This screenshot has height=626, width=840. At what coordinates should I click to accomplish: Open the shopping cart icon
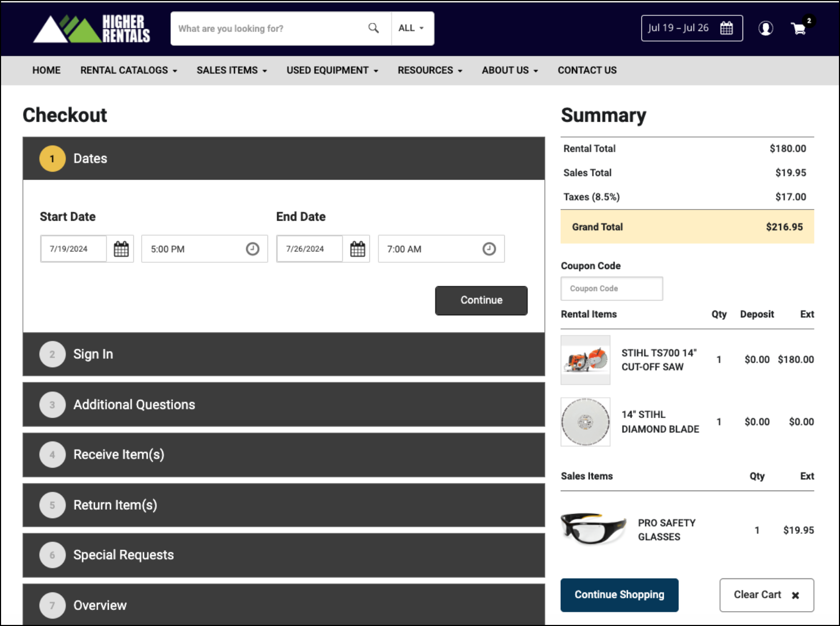[798, 28]
